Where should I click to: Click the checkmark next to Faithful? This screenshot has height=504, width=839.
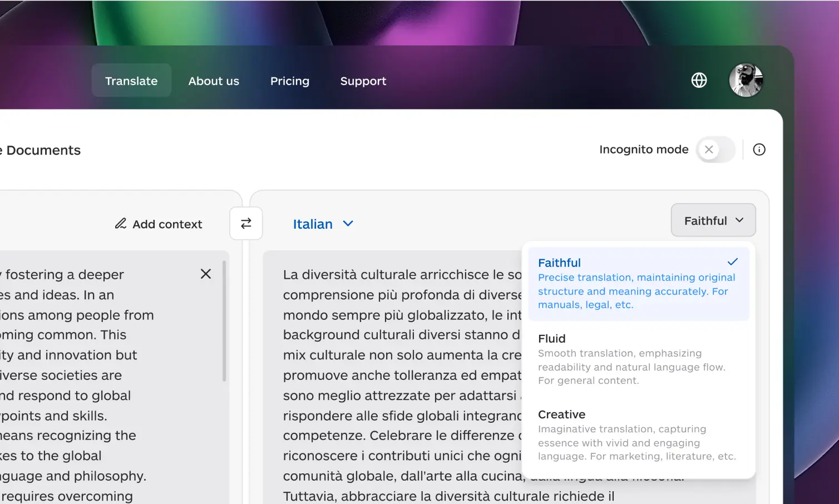coord(733,262)
